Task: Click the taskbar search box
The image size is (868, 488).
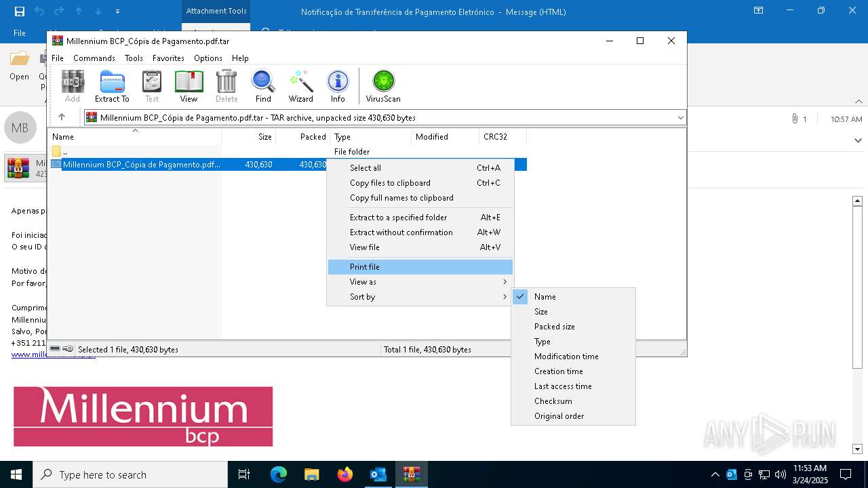Action: [130, 474]
